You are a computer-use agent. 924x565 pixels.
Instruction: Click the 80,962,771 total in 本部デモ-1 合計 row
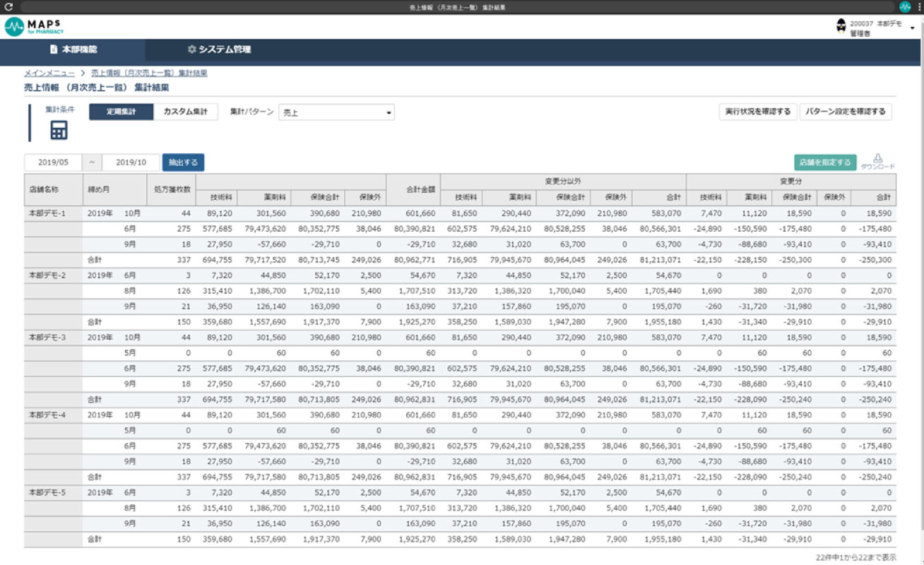tap(415, 260)
